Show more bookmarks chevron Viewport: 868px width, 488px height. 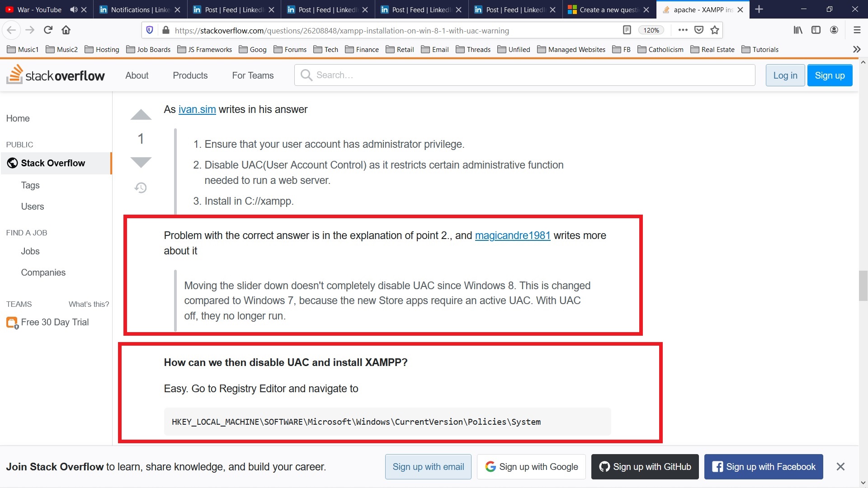[856, 49]
